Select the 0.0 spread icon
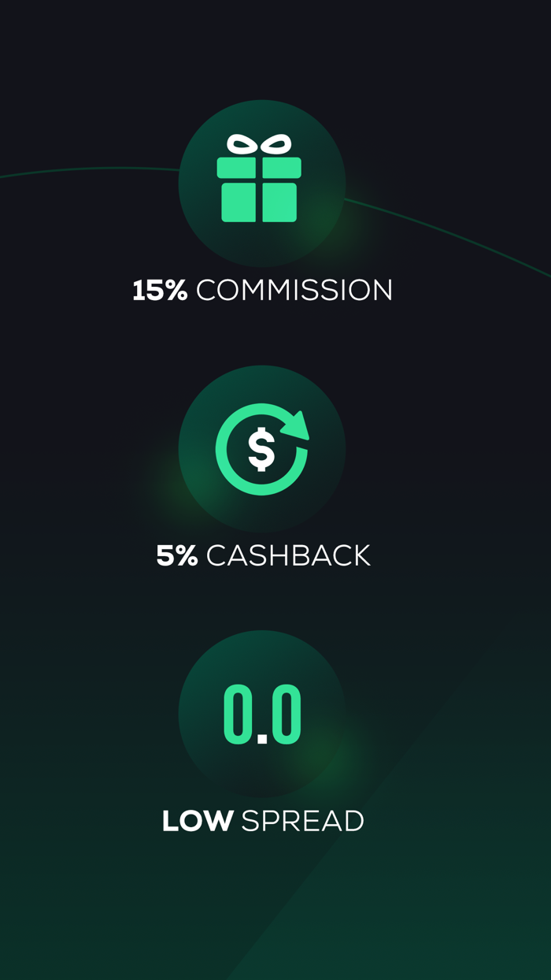The height and width of the screenshot is (980, 551). pyautogui.click(x=262, y=715)
